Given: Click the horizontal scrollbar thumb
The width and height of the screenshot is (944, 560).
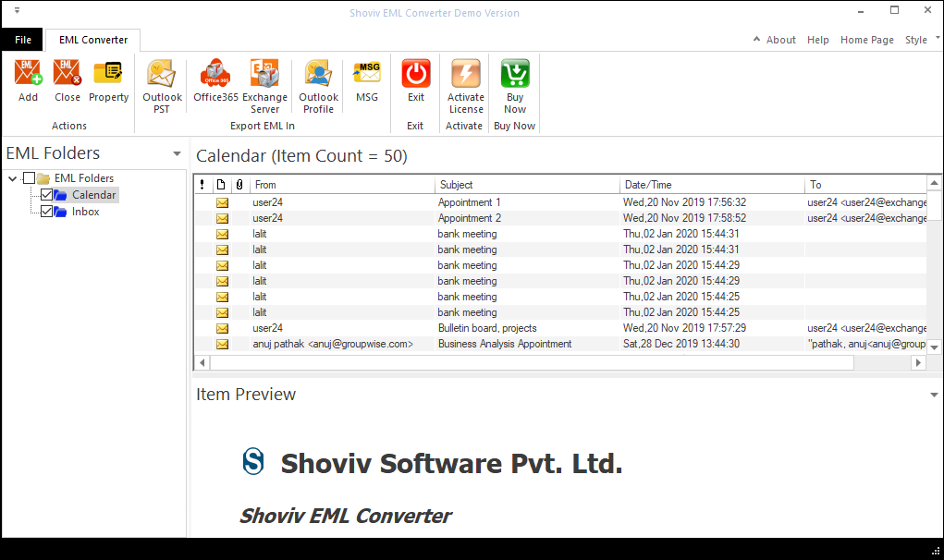Looking at the screenshot, I should click(x=532, y=363).
